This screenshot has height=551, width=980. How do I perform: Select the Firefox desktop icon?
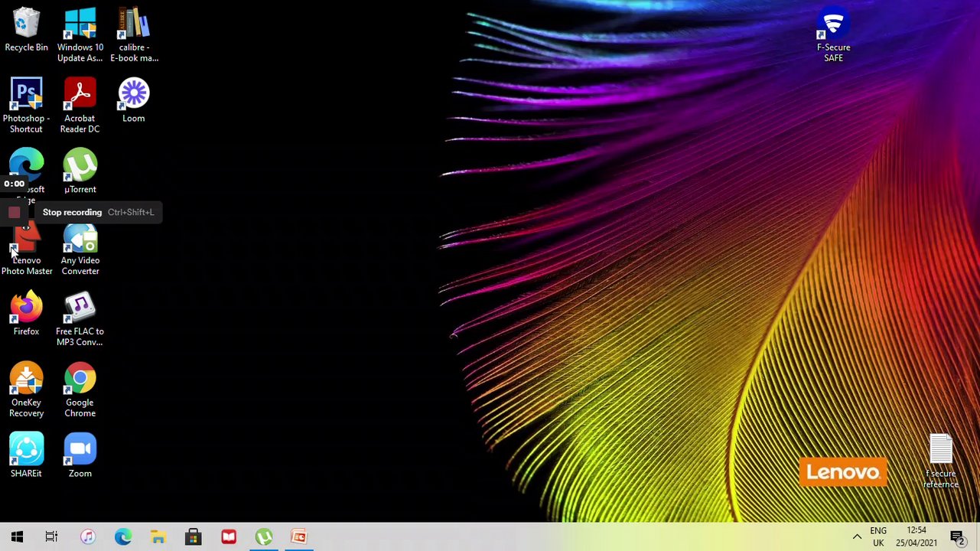point(26,314)
